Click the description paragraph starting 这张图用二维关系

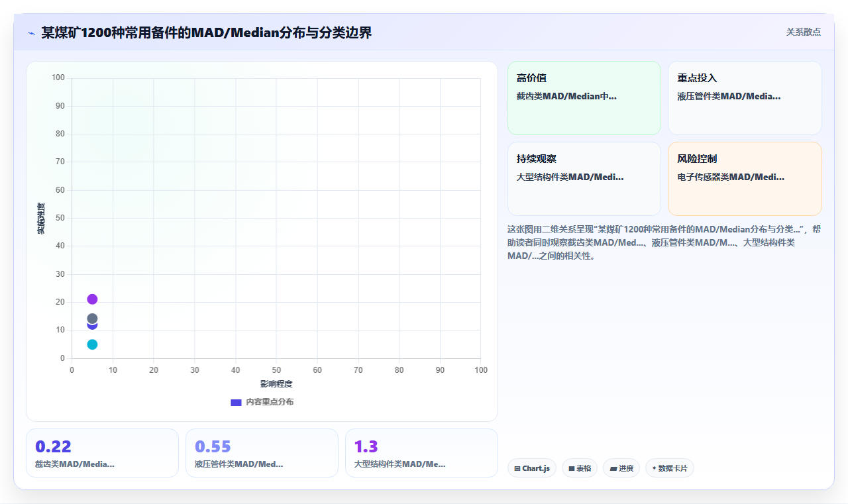click(664, 242)
